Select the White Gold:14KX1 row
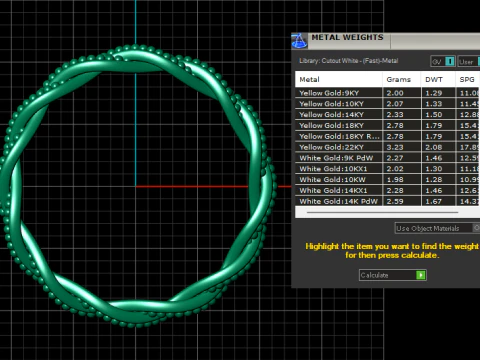Viewport: 480px width, 360px height. coord(387,190)
